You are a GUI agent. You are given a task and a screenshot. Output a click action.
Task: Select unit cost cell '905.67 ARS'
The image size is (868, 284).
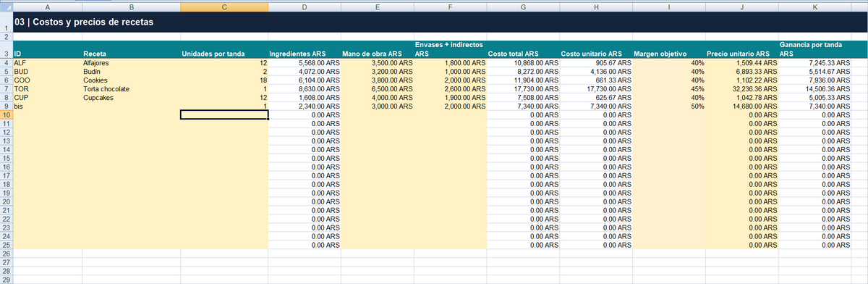(597, 63)
